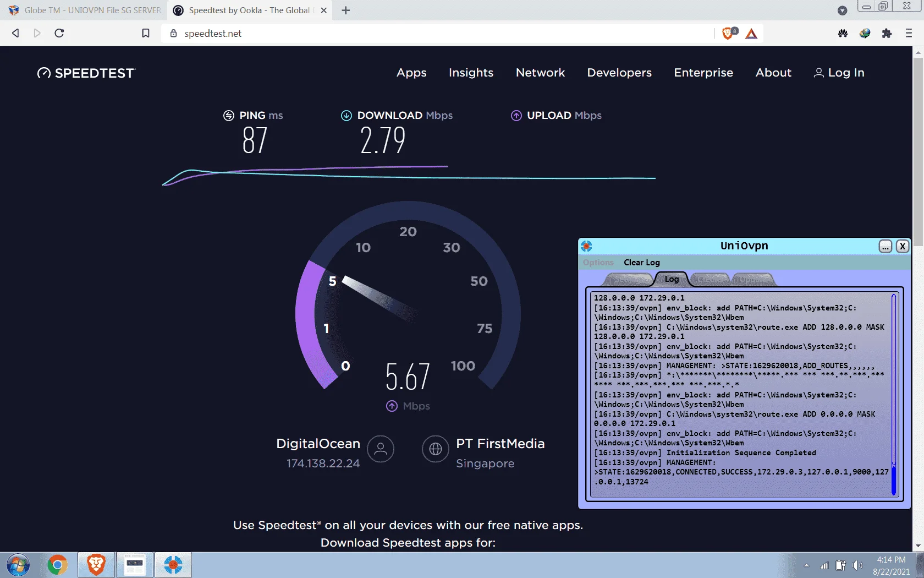The image size is (924, 578).
Task: Click the browser forward arrow
Action: (37, 33)
